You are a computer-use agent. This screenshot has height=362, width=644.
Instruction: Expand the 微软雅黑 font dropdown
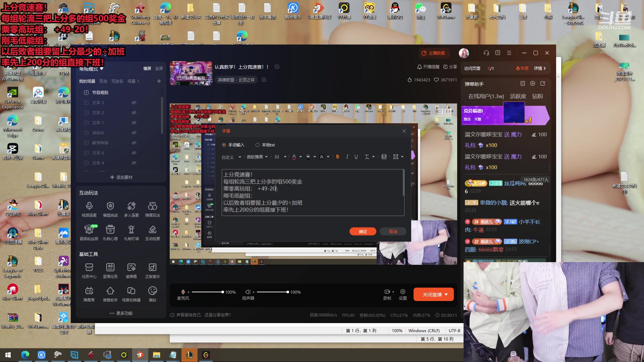click(x=257, y=157)
